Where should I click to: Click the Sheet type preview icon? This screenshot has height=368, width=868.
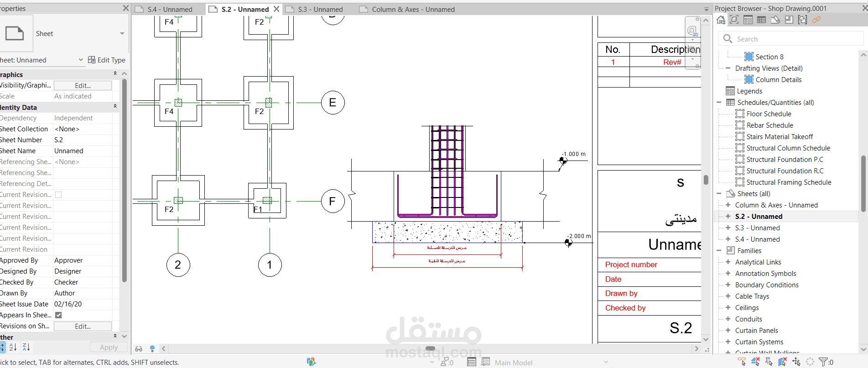pos(15,33)
